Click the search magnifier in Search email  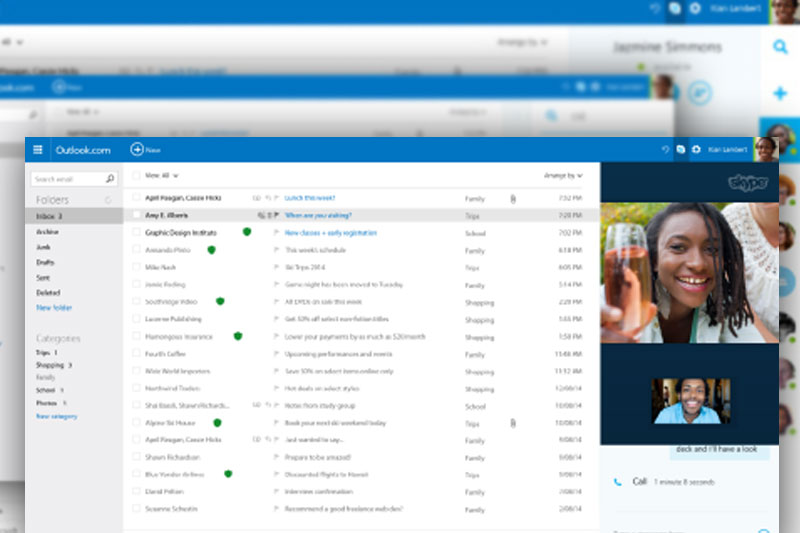click(x=109, y=180)
